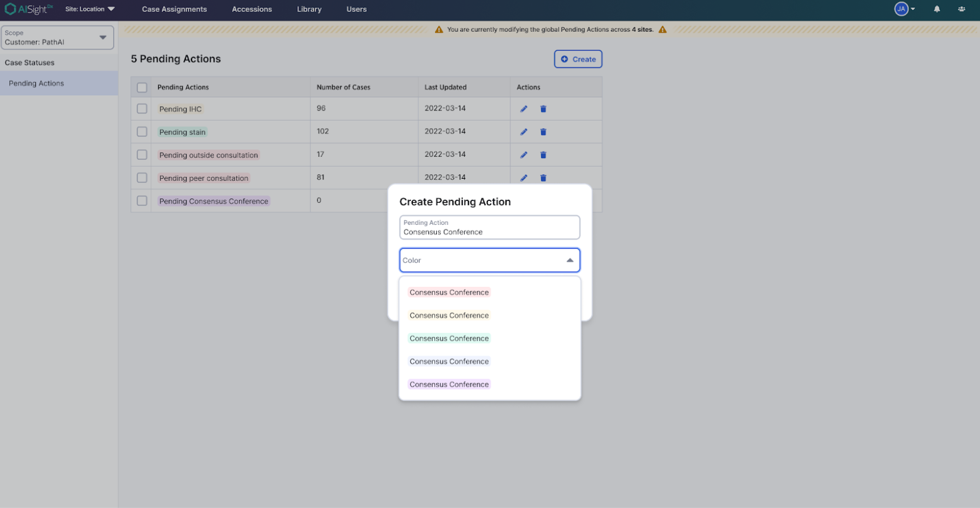Delete Pending outside consultation action
This screenshot has width=980, height=508.
click(543, 155)
